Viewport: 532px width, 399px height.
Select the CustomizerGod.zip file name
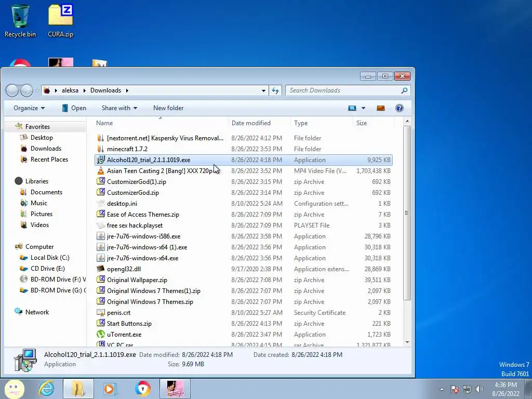(x=133, y=193)
